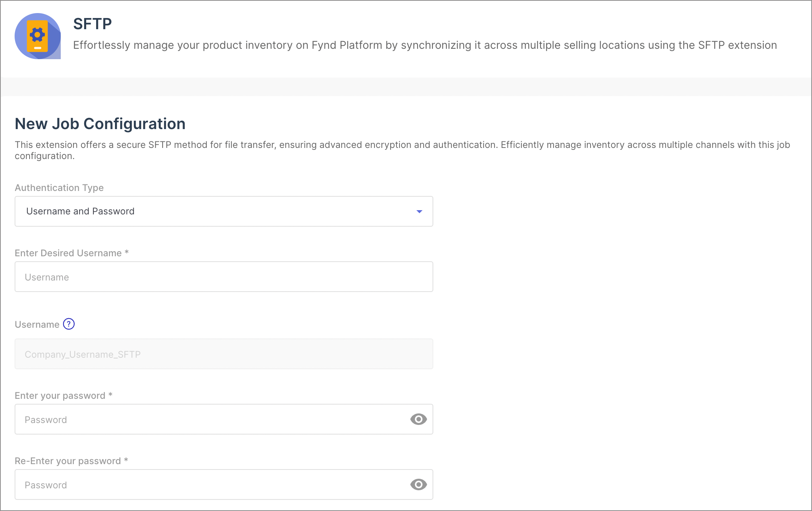Click the SFTP heading title
The image size is (812, 511).
coord(92,24)
